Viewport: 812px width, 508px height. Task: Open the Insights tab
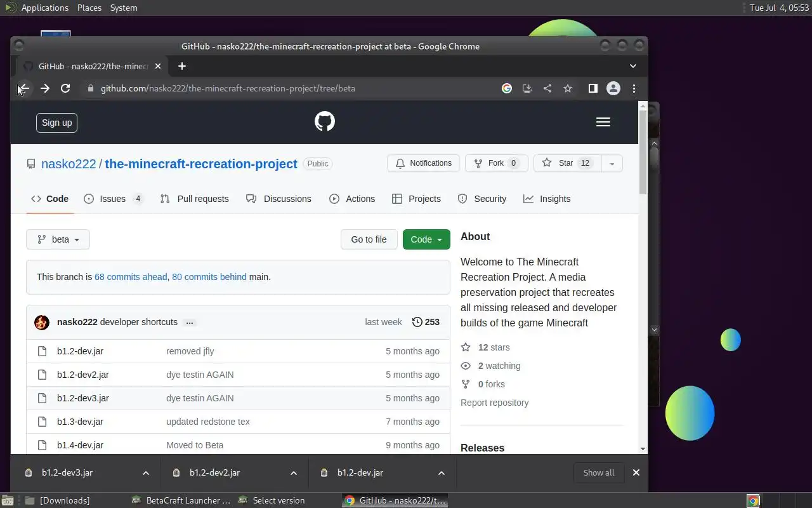[x=547, y=199]
